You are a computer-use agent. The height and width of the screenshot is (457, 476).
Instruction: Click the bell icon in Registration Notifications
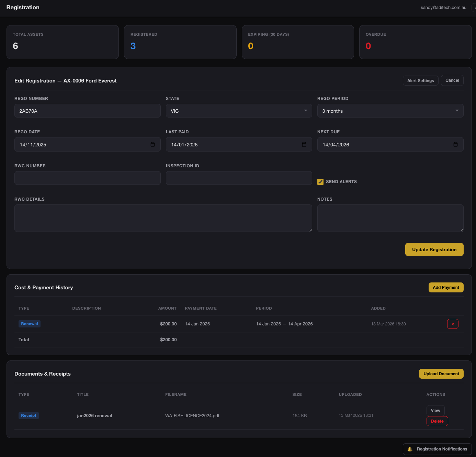coord(410,449)
